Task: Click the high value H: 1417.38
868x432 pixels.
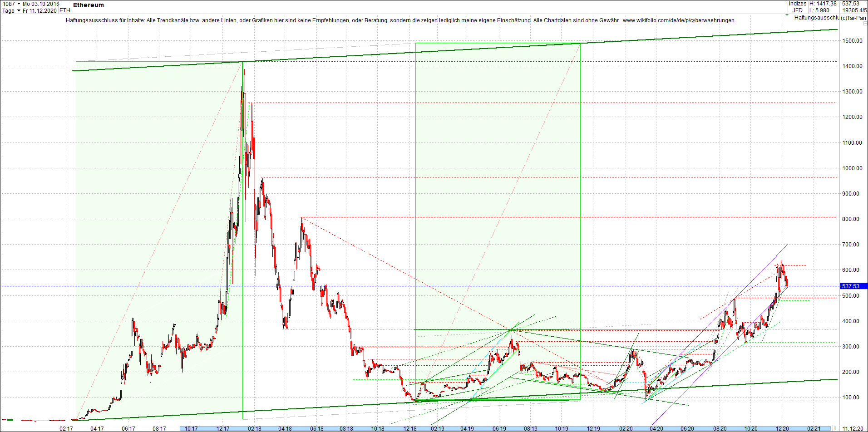Action: (x=823, y=4)
